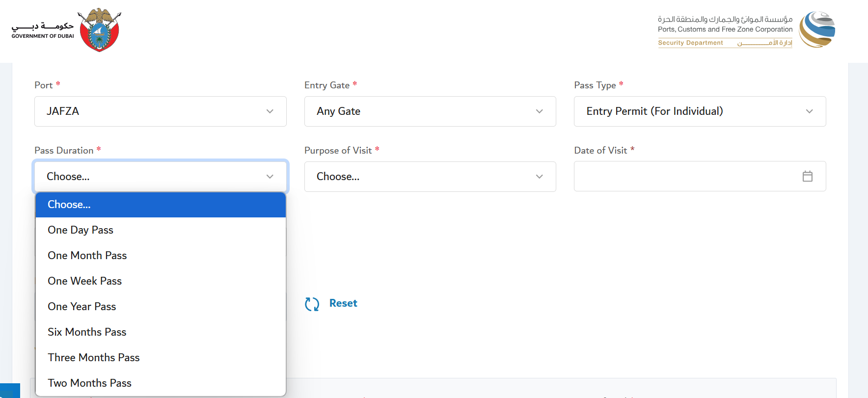Choose One Month Pass from list
Screen dimensions: 868x398
click(87, 256)
